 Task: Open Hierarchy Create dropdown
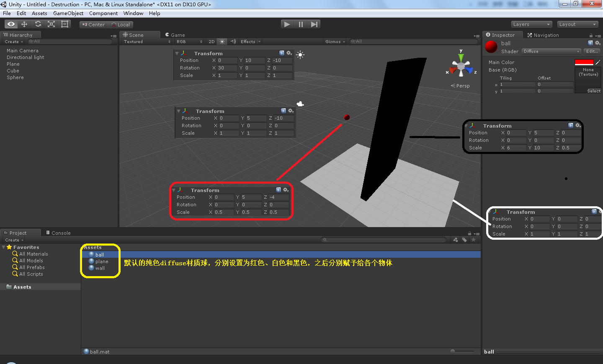14,42
